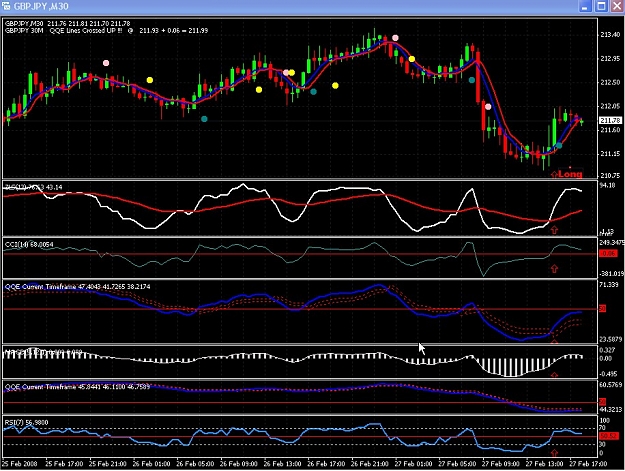Click red up arrow in the CCI(14) panel
Image resolution: width=625 pixels, height=471 pixels.
tap(554, 269)
